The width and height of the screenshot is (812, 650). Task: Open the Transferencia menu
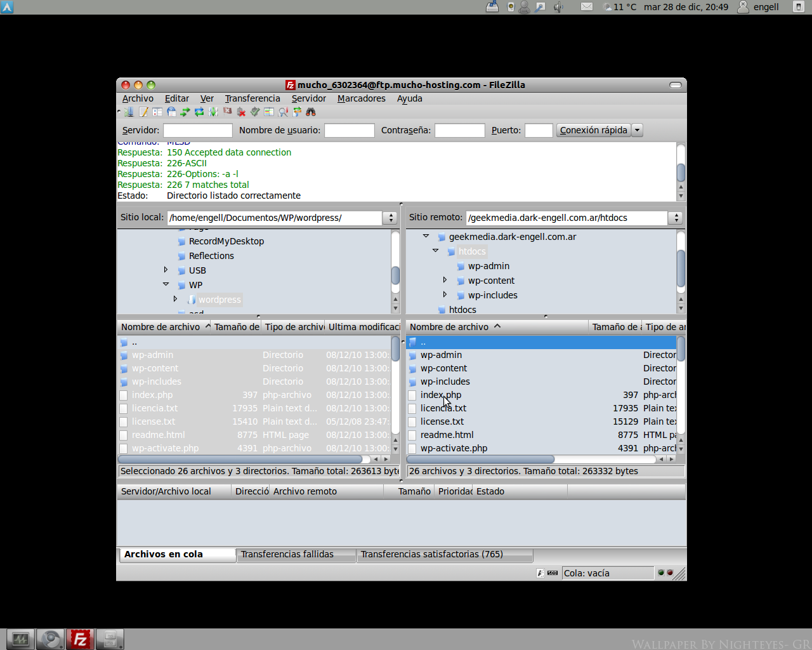[252, 98]
